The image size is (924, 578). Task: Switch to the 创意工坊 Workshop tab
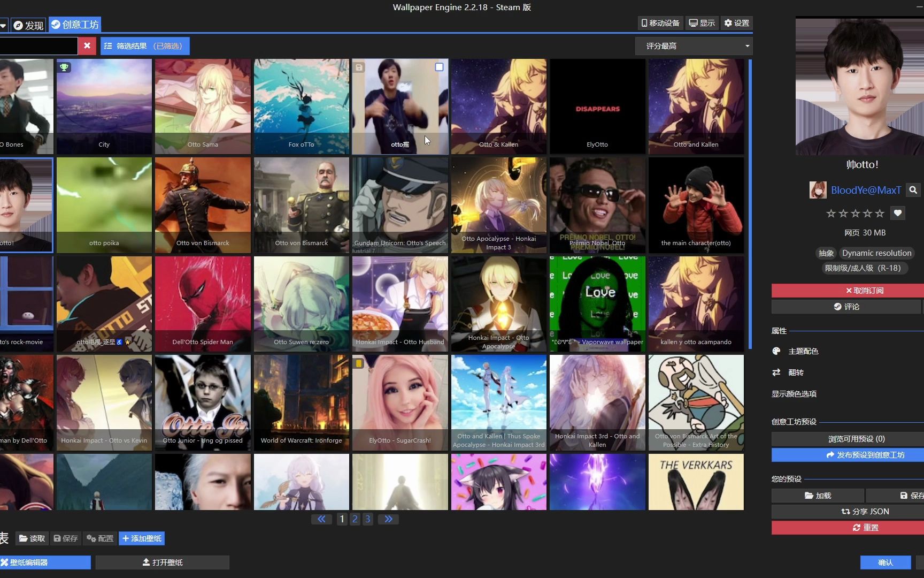point(75,25)
